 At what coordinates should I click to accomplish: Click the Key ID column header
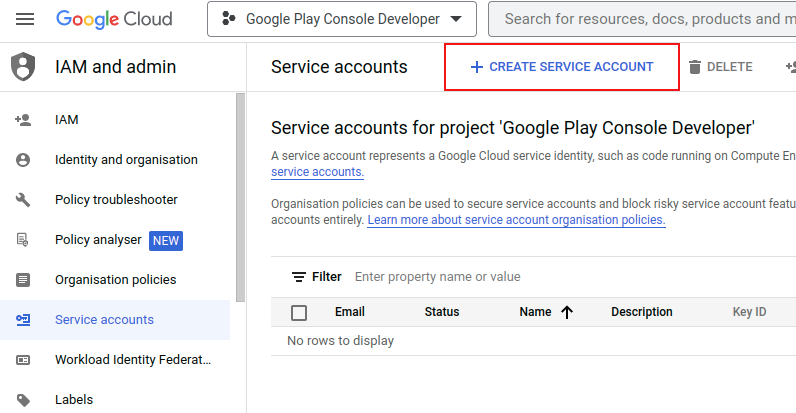tap(749, 312)
